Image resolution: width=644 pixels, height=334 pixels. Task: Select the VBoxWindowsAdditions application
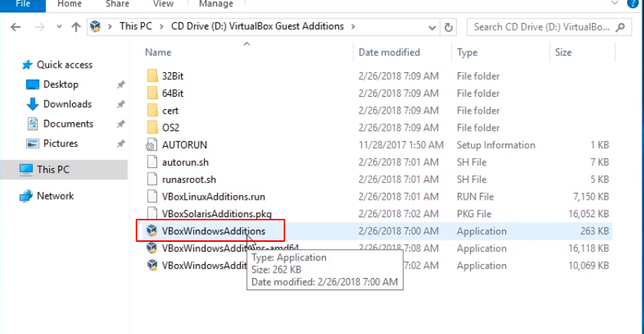pos(213,231)
